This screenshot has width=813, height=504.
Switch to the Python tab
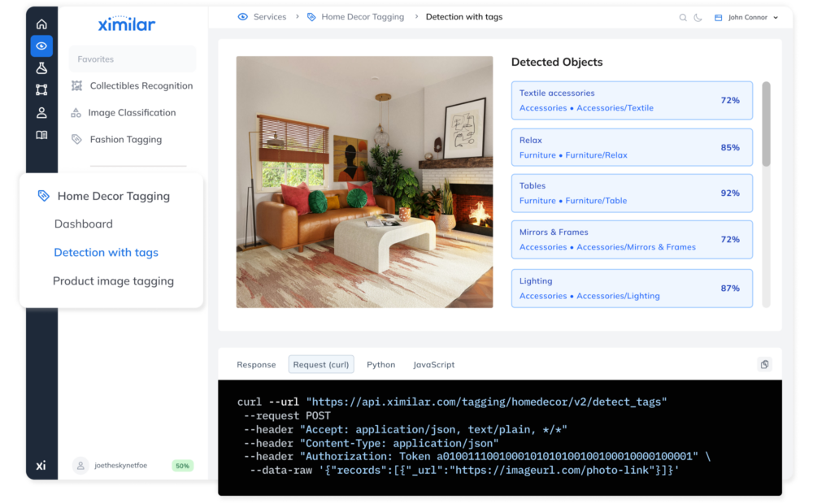(x=380, y=364)
